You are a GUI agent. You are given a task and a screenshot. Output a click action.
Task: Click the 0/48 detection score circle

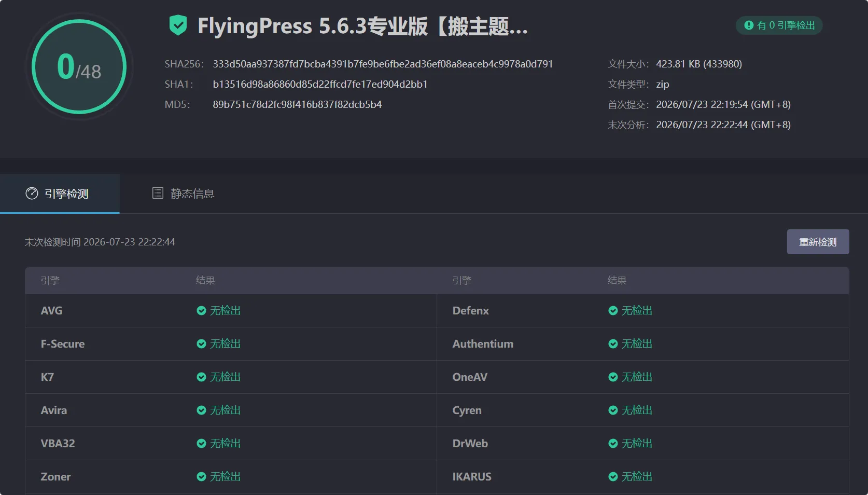(x=79, y=66)
